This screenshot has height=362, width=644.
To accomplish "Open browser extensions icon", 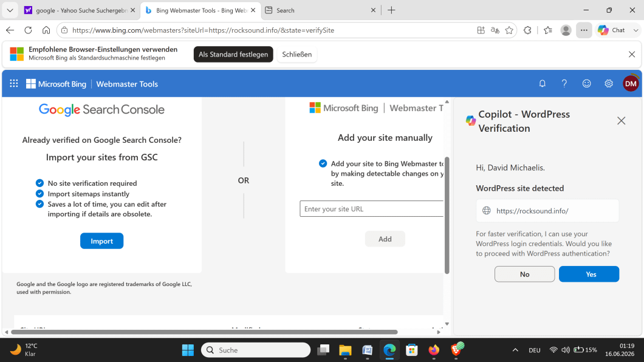I will click(527, 30).
